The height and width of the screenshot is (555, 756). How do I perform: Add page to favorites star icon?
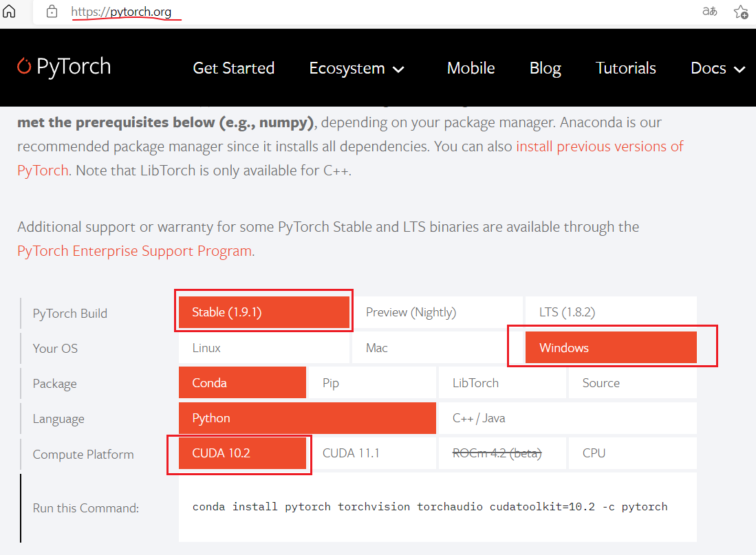[741, 12]
